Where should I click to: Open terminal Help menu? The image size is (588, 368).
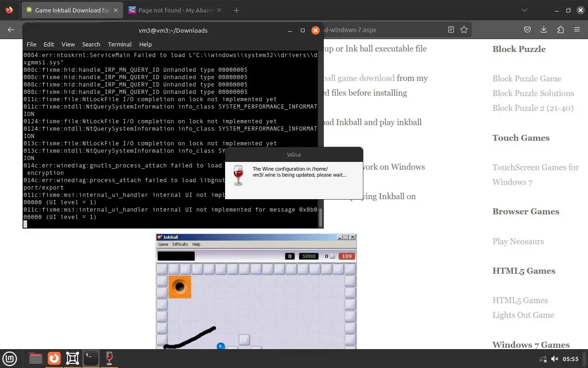tap(145, 44)
